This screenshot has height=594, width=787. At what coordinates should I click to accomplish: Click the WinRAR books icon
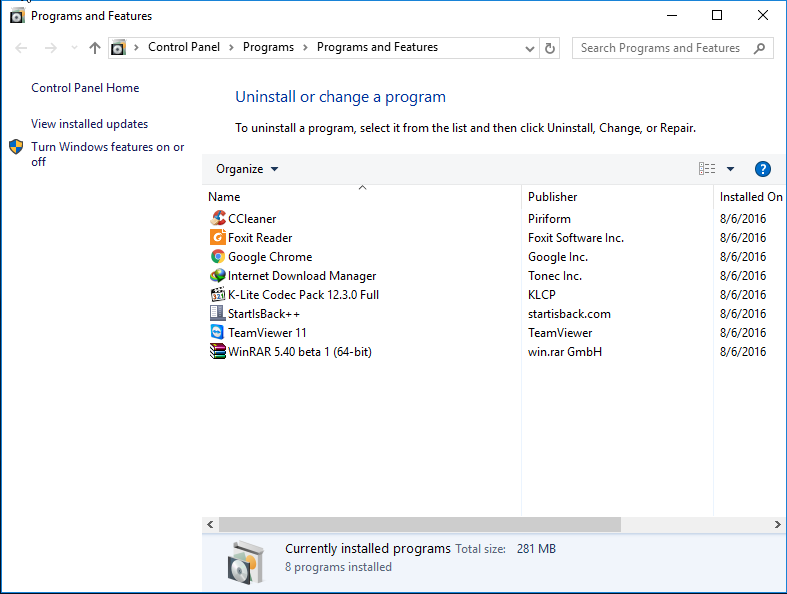pos(218,351)
